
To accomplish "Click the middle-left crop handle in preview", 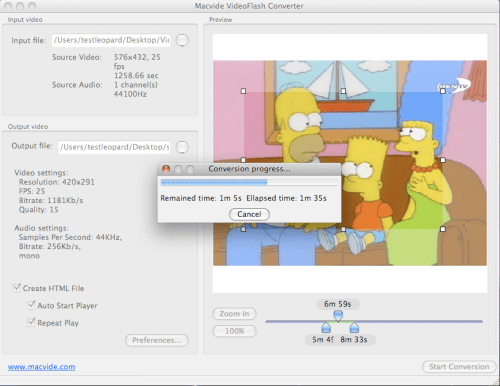I will tap(243, 160).
